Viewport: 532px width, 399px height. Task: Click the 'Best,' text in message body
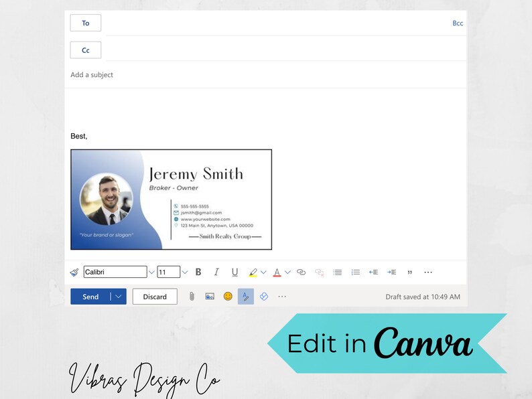(x=79, y=136)
